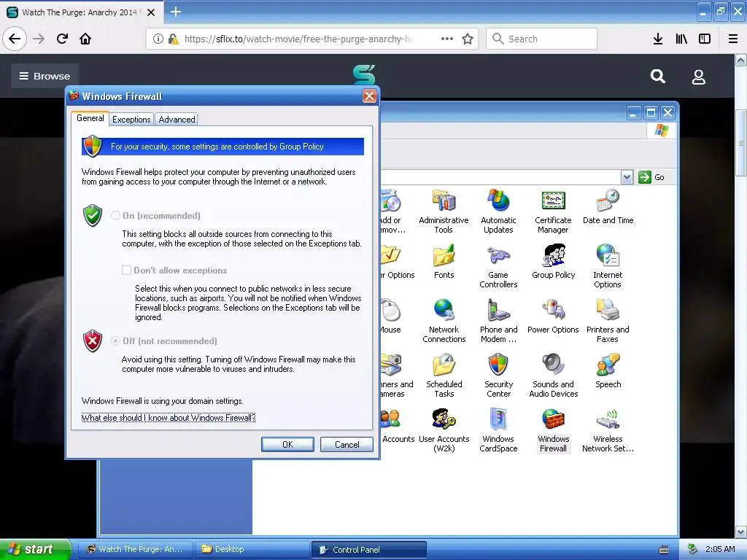The width and height of the screenshot is (747, 560).
Task: Open Windows CardSpace icon
Action: click(498, 430)
